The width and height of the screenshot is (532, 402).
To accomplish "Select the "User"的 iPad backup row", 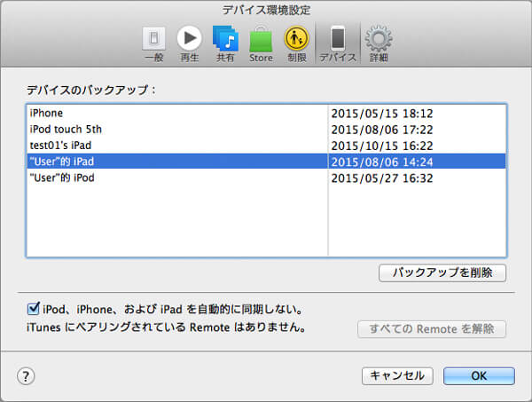I will pyautogui.click(x=266, y=162).
